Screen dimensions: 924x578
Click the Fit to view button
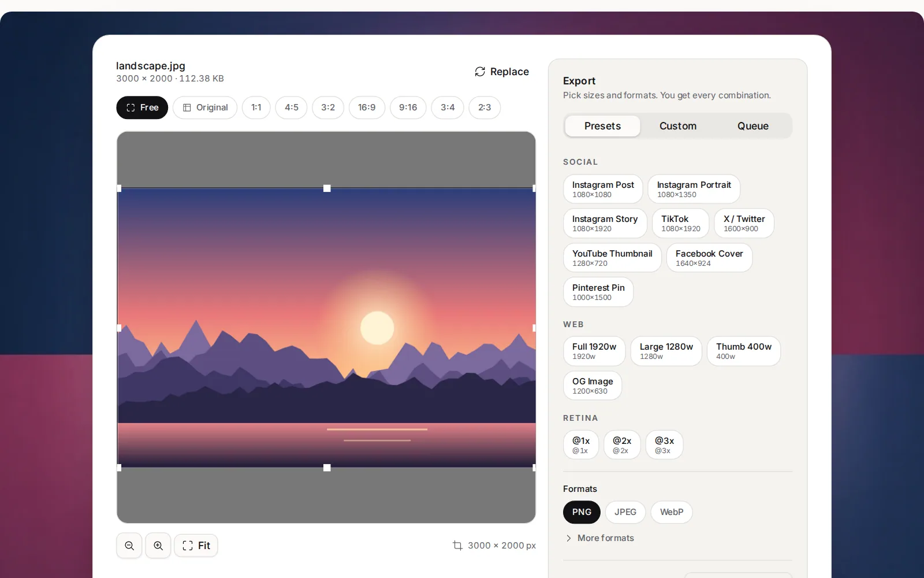[196, 546]
